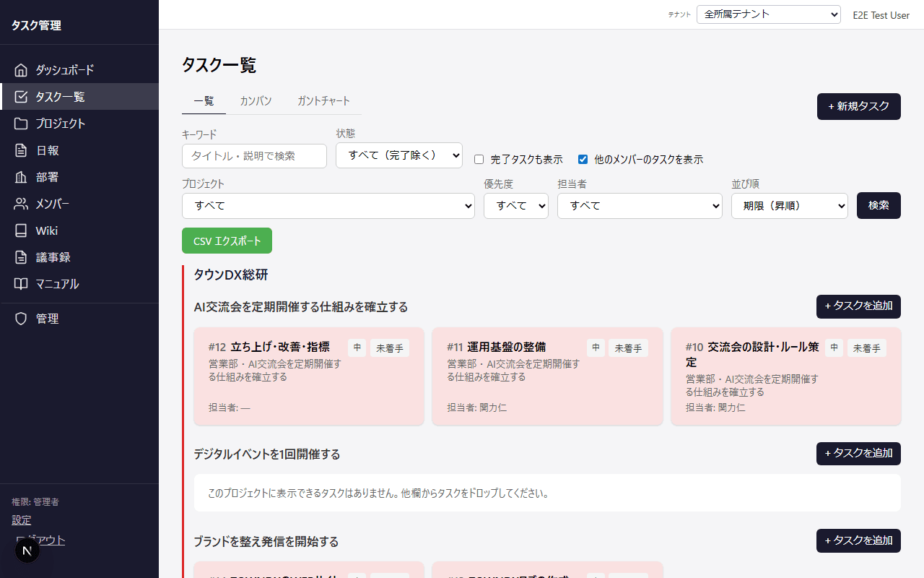Open Wiki using the book icon
Viewport: 924px width, 578px height.
(x=21, y=230)
